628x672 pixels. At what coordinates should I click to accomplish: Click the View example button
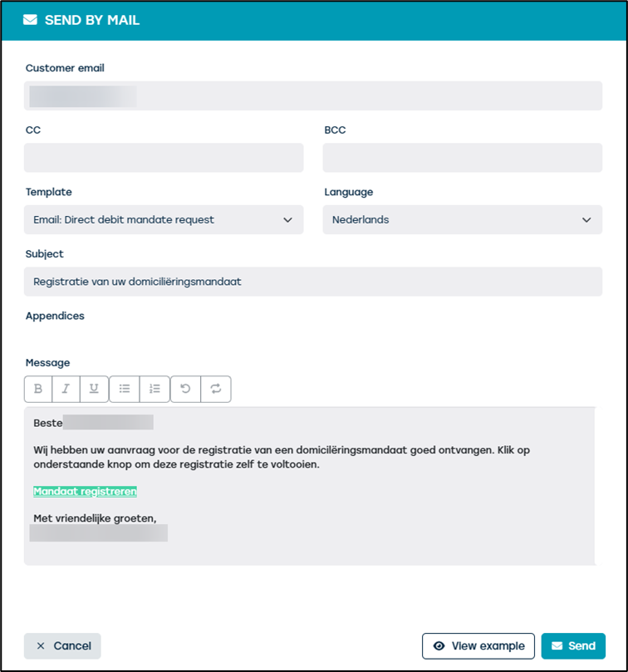point(478,646)
